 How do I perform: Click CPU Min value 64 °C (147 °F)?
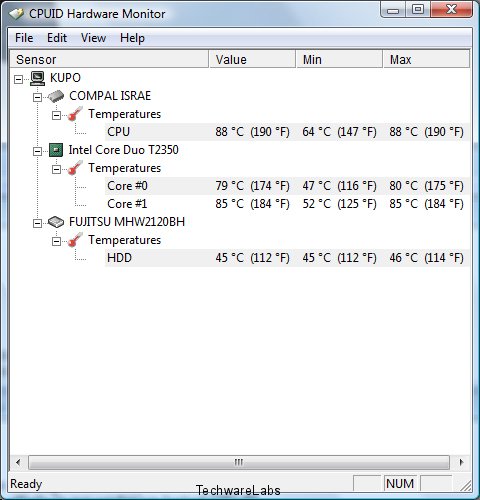click(339, 132)
